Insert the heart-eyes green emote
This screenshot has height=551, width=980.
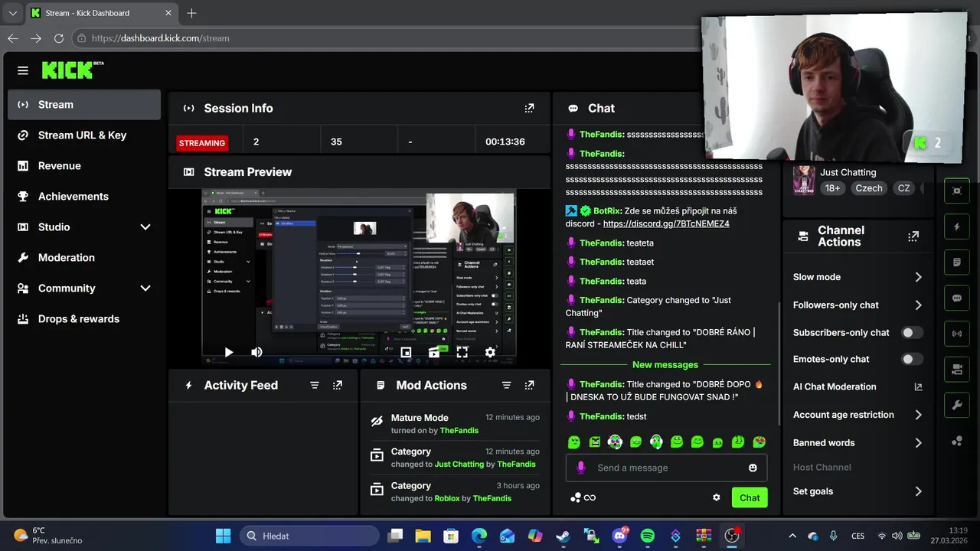tap(759, 442)
